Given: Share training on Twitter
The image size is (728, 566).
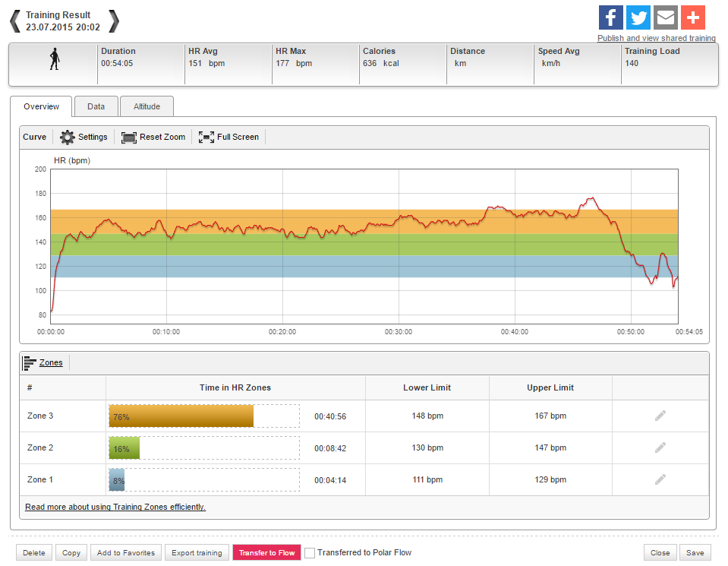Looking at the screenshot, I should coord(638,17).
